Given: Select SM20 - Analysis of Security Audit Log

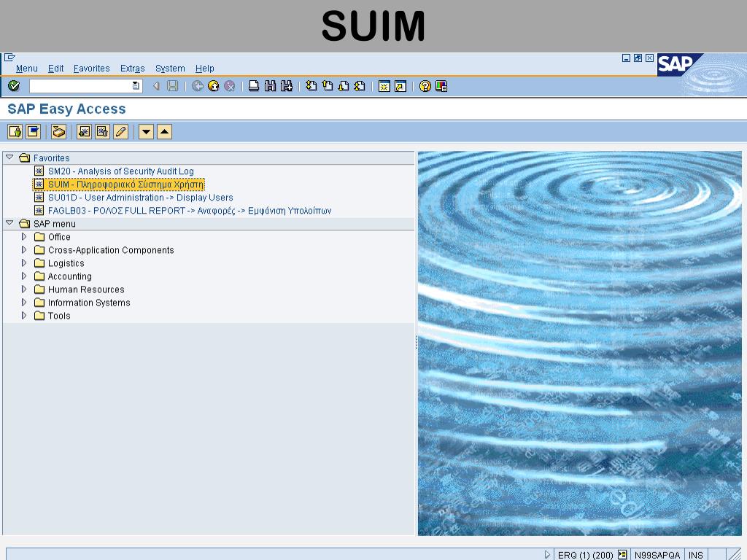Looking at the screenshot, I should (x=121, y=171).
